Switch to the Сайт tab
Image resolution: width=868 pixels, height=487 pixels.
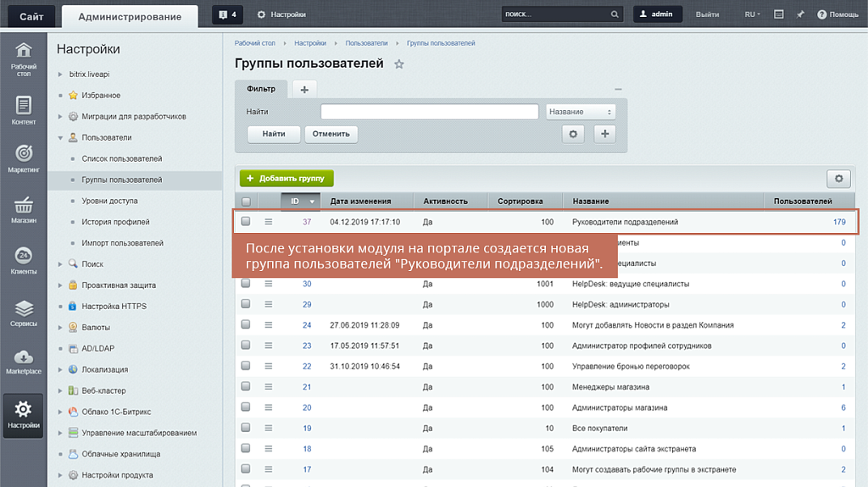tap(31, 15)
